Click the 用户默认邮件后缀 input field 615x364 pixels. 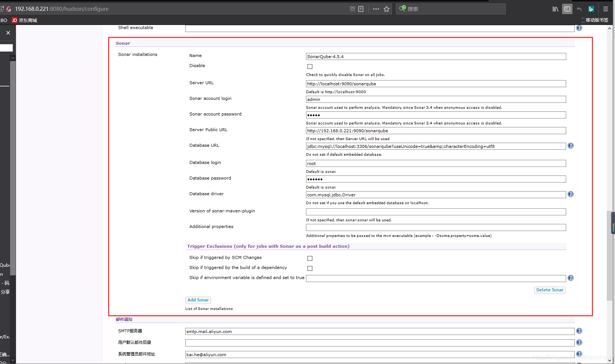[380, 343]
